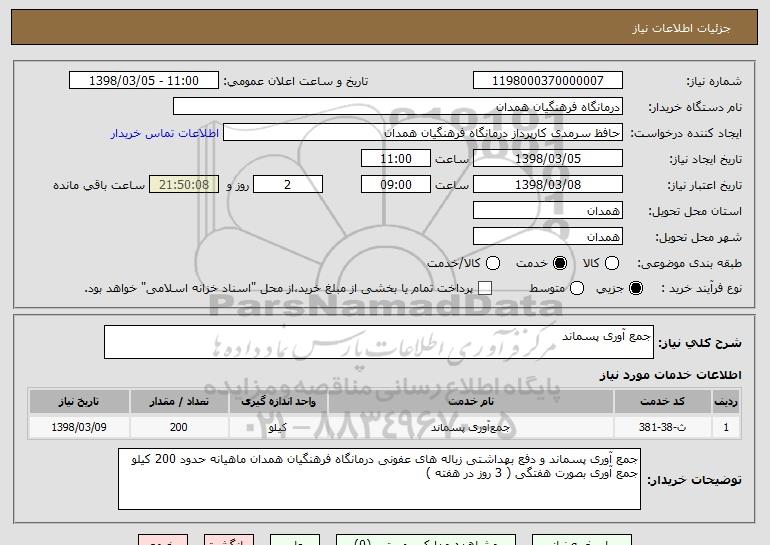Click the remaining time countdown 21:50:08
Viewport: 770px width, 545px height.
[184, 185]
